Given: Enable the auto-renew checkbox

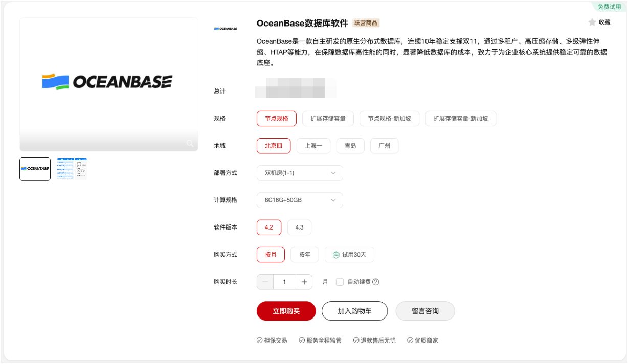Looking at the screenshot, I should coord(340,282).
